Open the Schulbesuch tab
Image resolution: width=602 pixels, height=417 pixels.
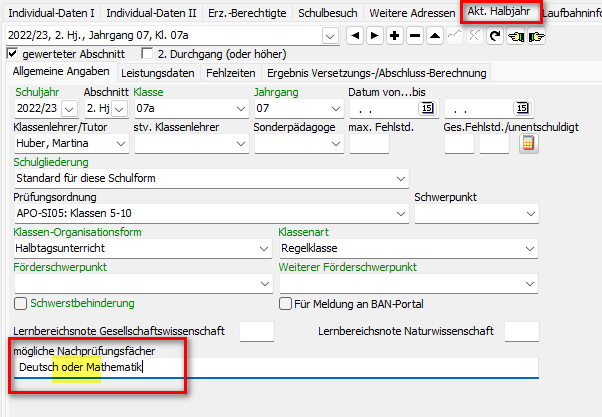pyautogui.click(x=327, y=13)
